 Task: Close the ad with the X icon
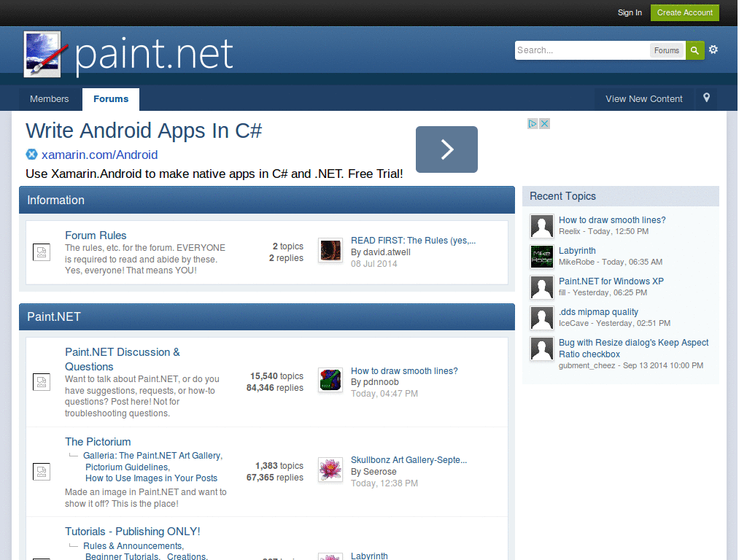544,124
